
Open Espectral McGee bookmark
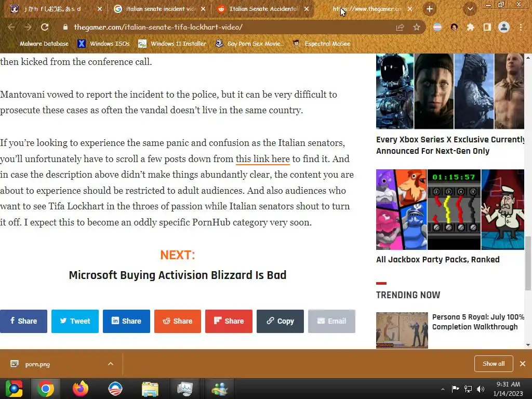tap(321, 44)
